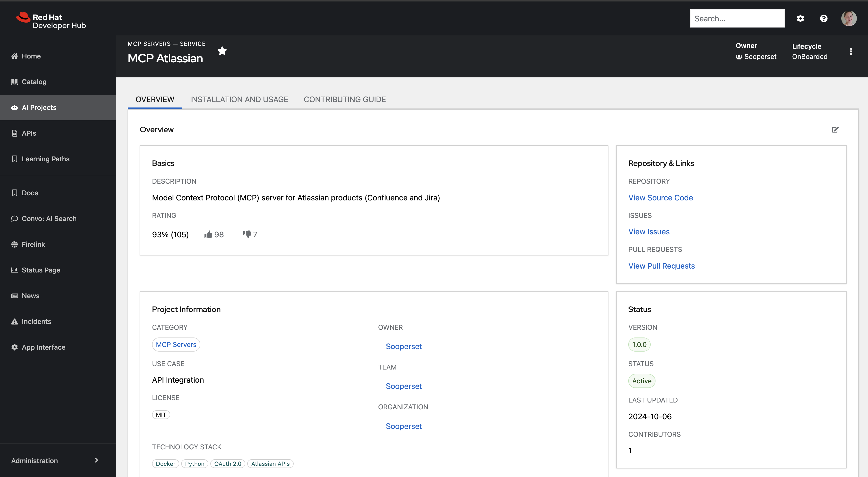Click the edit icon in Overview card
This screenshot has width=868, height=477.
(835, 130)
